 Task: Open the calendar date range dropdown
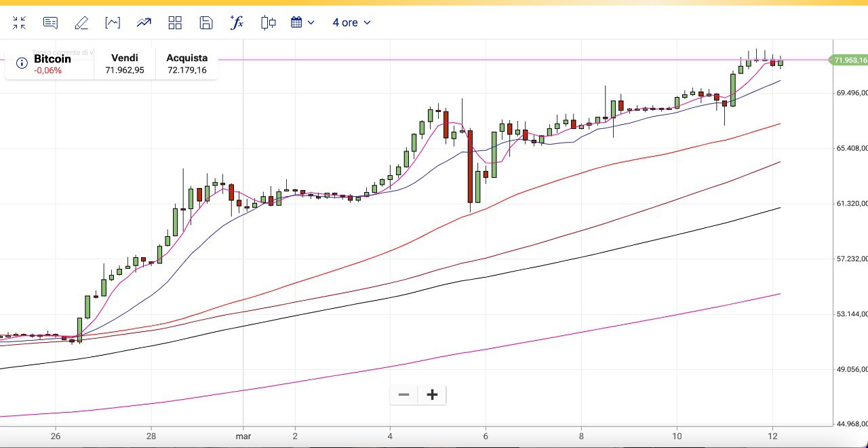point(302,23)
